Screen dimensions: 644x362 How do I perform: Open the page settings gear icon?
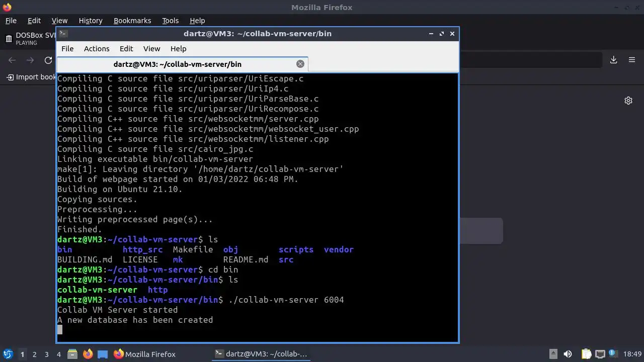click(628, 101)
